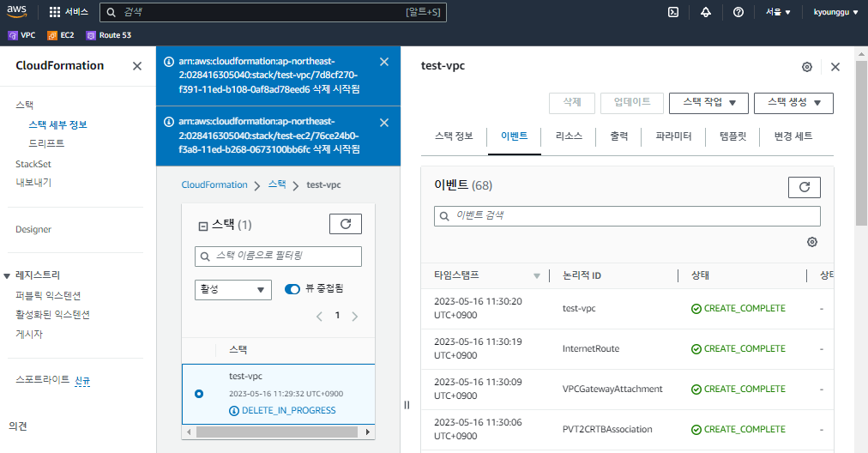Dismiss the test-ec2 deletion started notification
This screenshot has width=868, height=453.
click(x=384, y=123)
